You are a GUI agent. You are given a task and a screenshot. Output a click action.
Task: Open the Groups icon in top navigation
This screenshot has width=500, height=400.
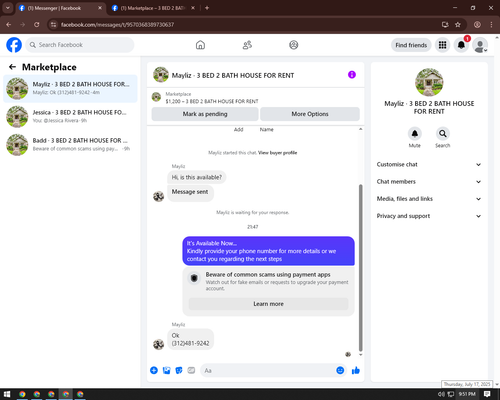[294, 45]
